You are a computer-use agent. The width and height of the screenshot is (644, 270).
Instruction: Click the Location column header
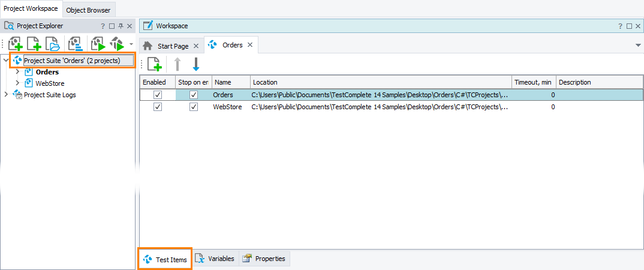[x=381, y=82]
